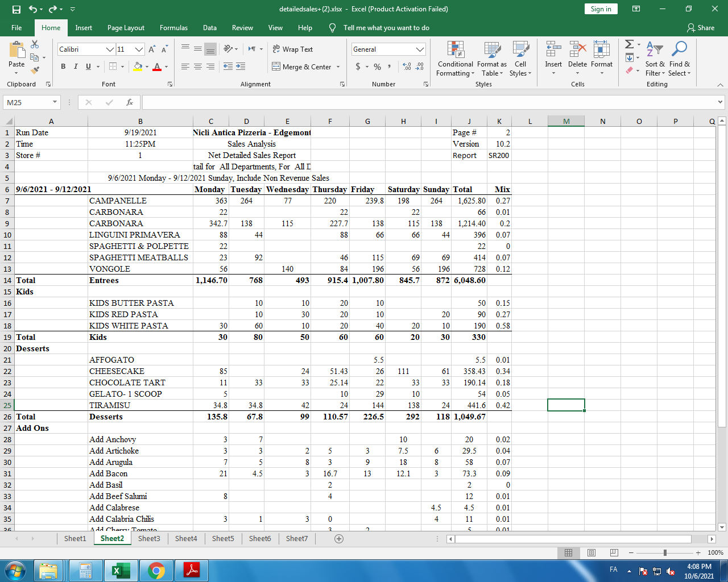
Task: Apply percent style format
Action: point(377,66)
